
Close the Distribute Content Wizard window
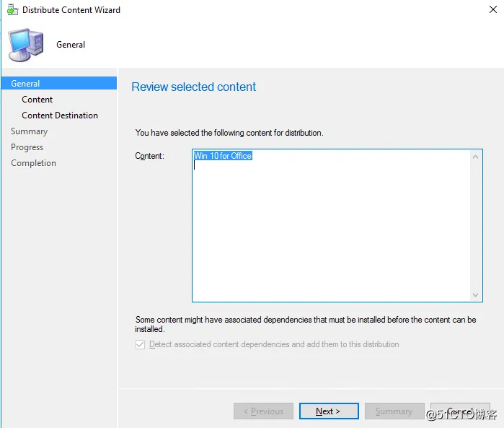(x=493, y=9)
